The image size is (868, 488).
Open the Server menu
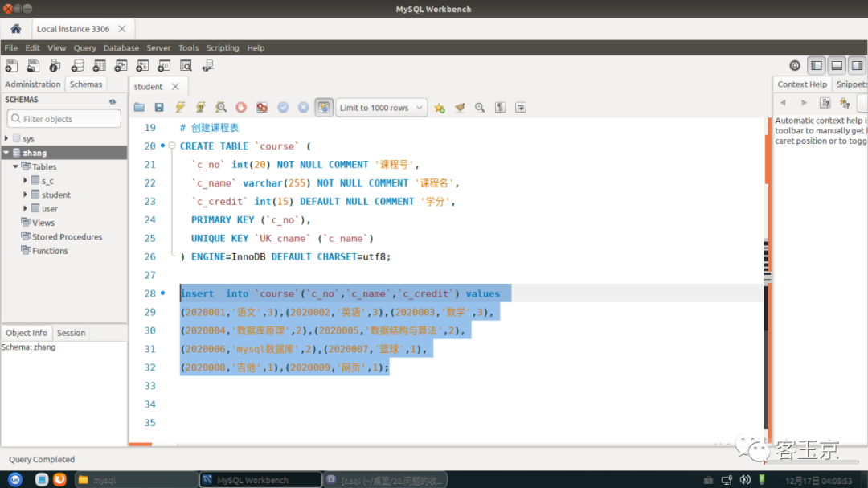(x=158, y=48)
